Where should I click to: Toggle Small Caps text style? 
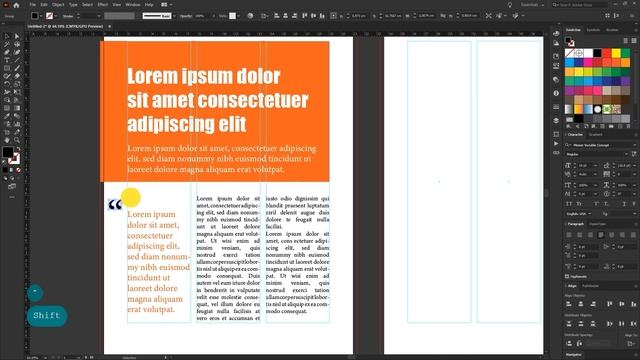[x=580, y=204]
